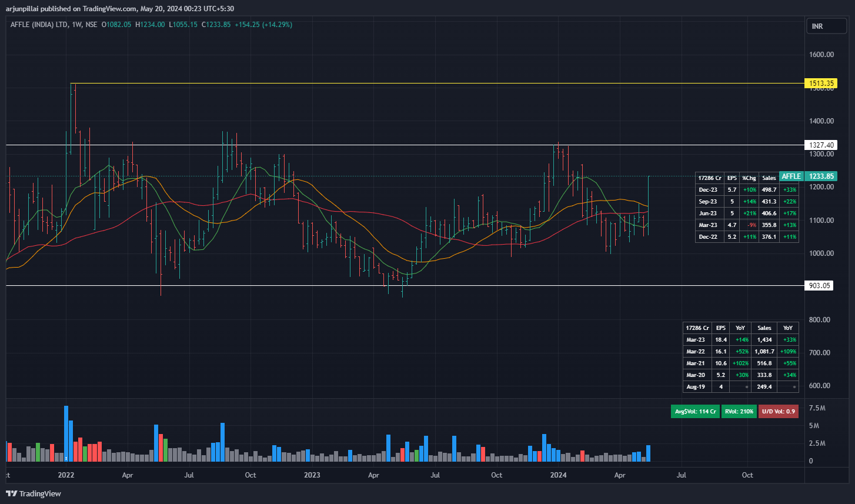Click the 516.8 annual sales value
Screen dimensions: 855x504
(764, 363)
